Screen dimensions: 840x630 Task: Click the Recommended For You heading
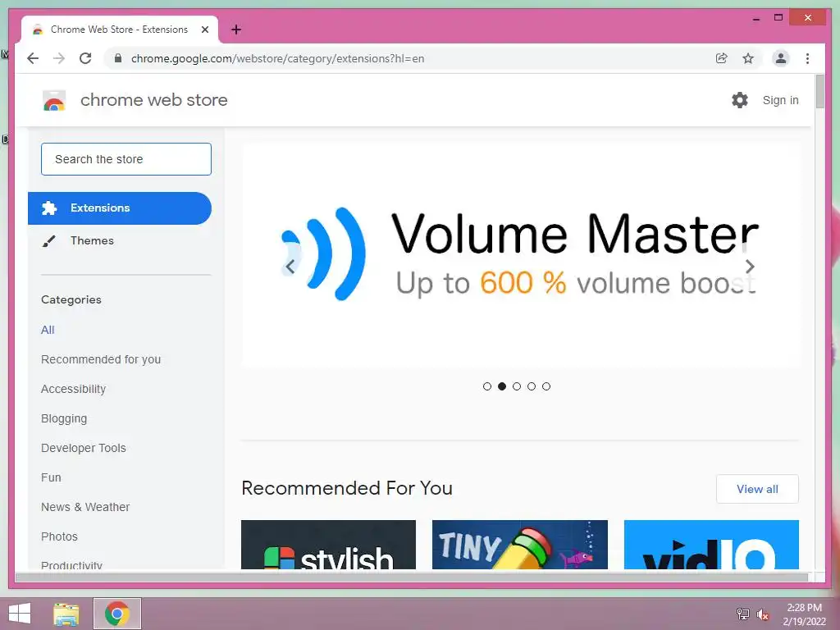tap(347, 488)
